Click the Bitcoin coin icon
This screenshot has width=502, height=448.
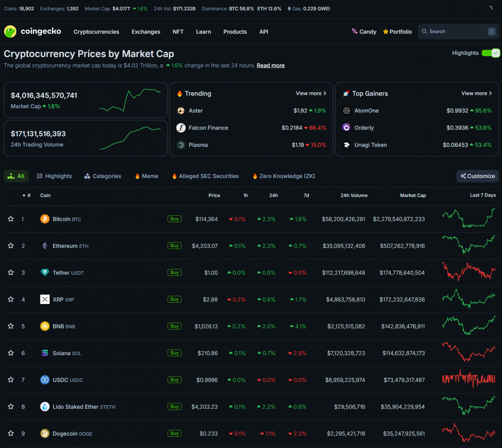[45, 219]
